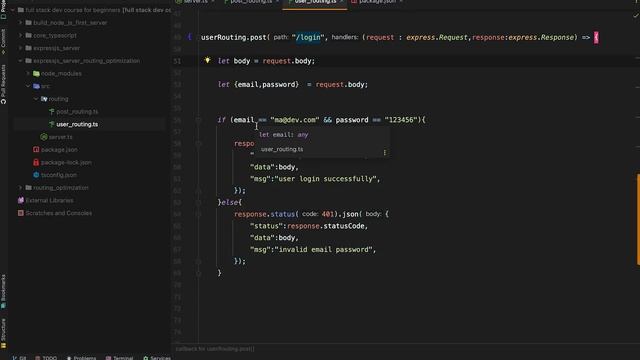Click 'let body = request.body;' line
Screen dimensions: 640x360
coord(266,61)
